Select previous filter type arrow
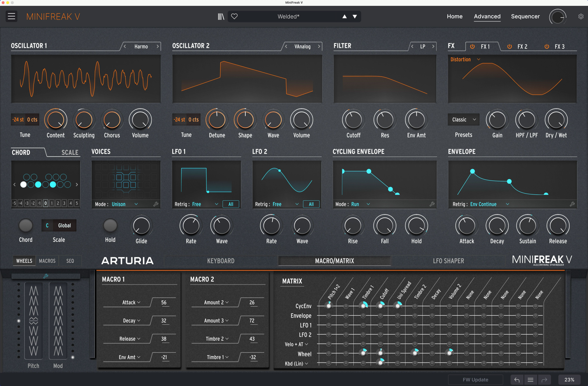Viewport: 588px width, 386px height. 412,46
